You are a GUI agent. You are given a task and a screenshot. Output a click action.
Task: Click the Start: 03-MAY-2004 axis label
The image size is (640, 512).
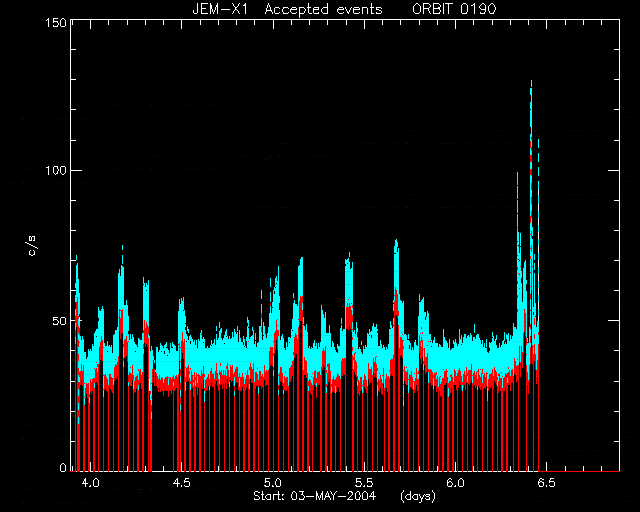[314, 496]
